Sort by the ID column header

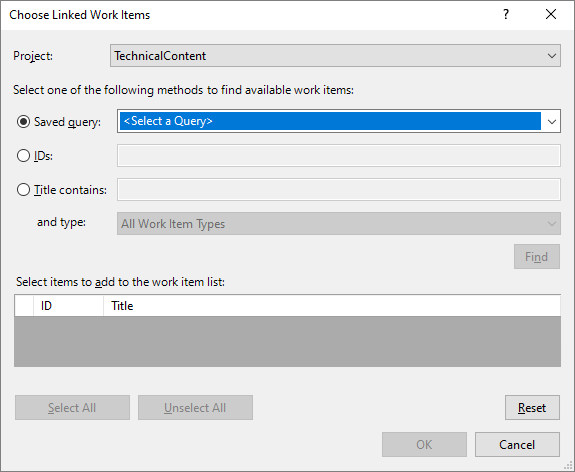point(68,305)
